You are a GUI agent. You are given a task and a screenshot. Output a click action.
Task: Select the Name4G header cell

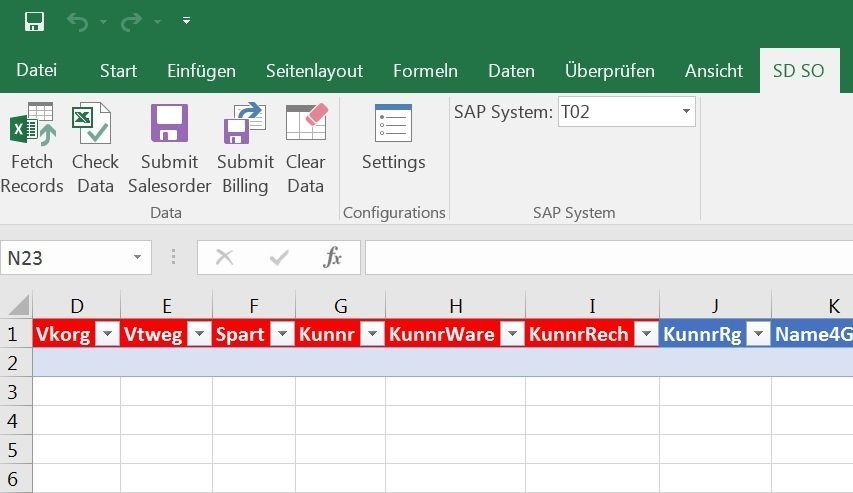pyautogui.click(x=812, y=334)
